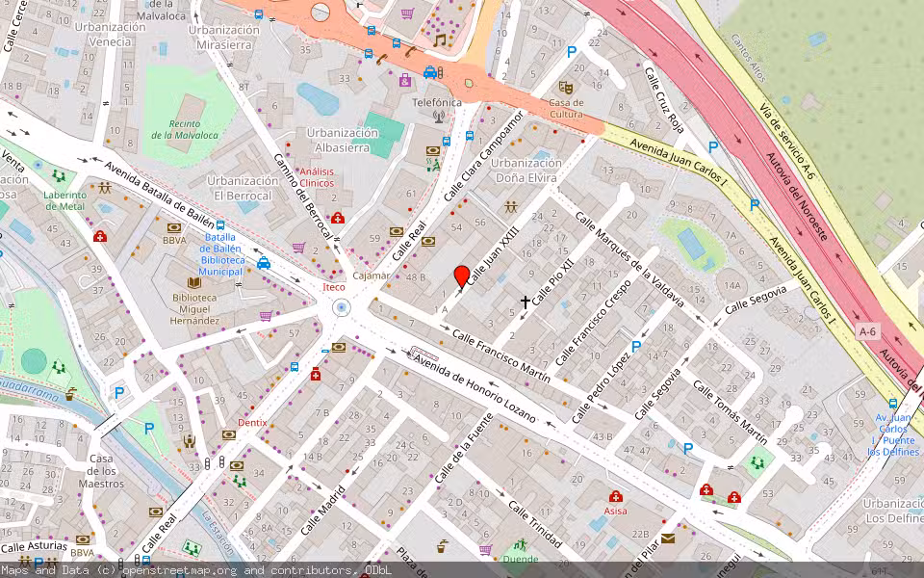
Task: Select the Calle Clara Campoamor label
Action: pyautogui.click(x=484, y=156)
